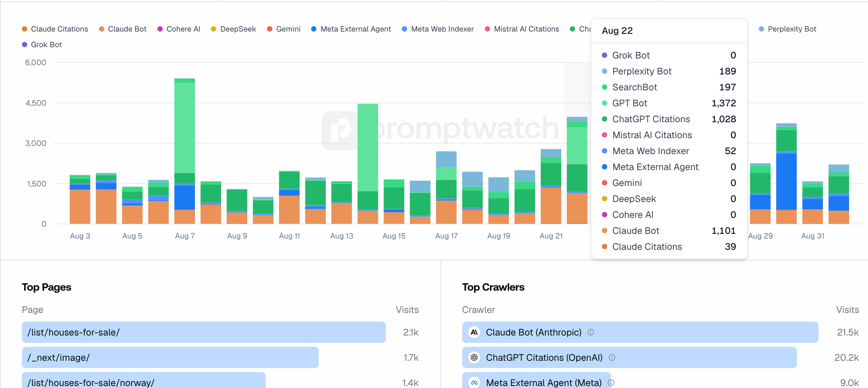
Task: Toggle Claude Citations legend entry
Action: (55, 29)
